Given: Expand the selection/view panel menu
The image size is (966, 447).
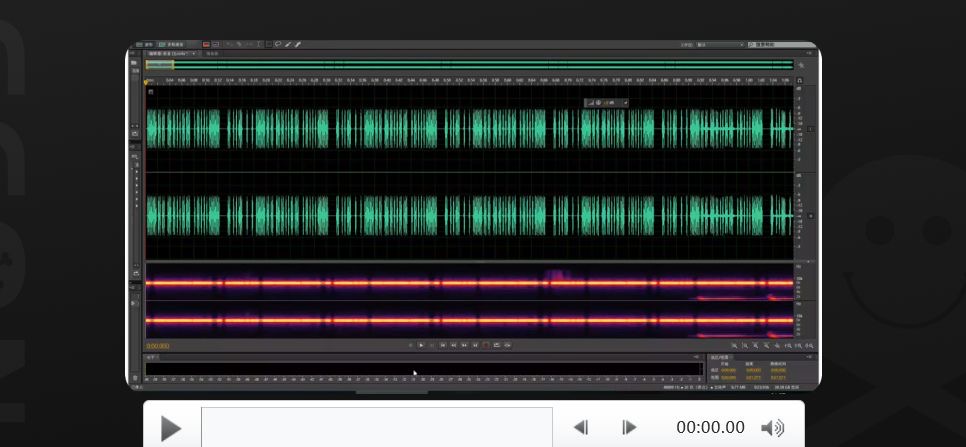Looking at the screenshot, I should (x=810, y=357).
